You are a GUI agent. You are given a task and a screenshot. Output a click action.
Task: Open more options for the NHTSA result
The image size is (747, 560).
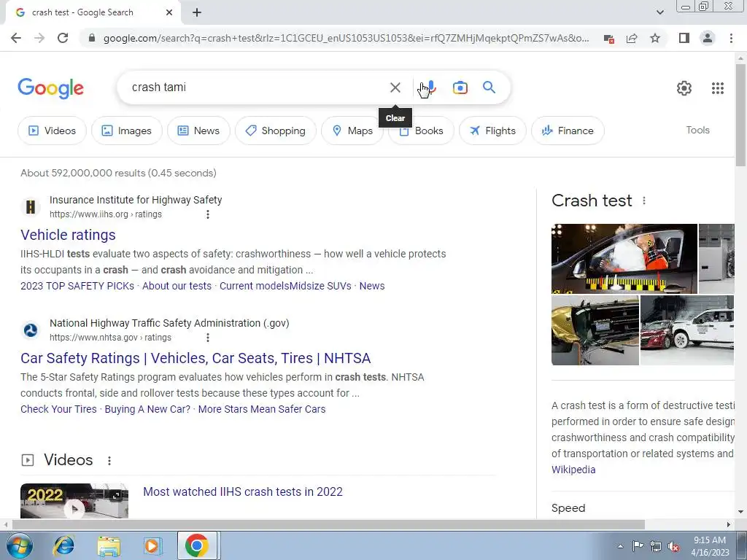208,338
